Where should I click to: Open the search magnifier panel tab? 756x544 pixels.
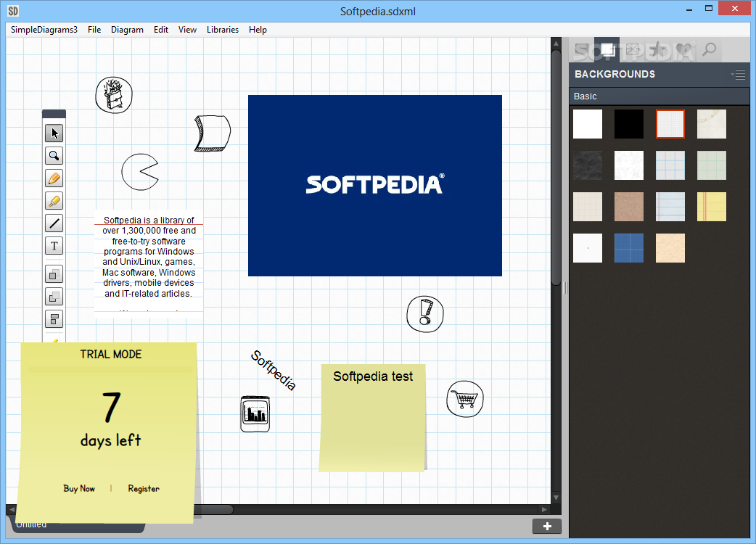tap(710, 49)
